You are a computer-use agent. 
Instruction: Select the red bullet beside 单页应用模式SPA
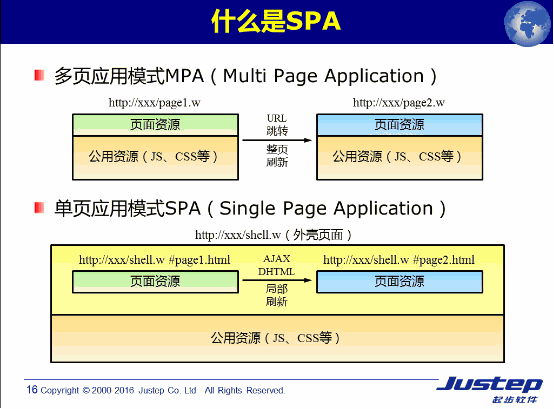39,208
